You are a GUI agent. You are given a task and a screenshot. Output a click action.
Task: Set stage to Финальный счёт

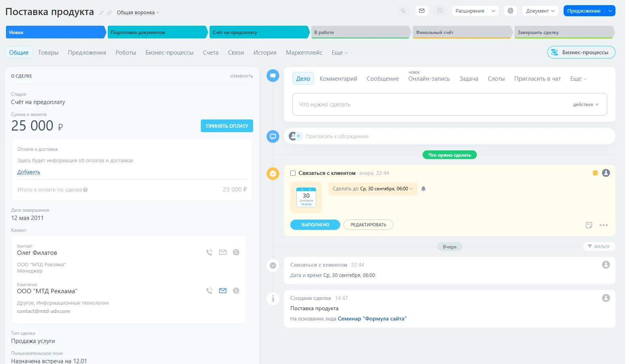click(x=462, y=32)
